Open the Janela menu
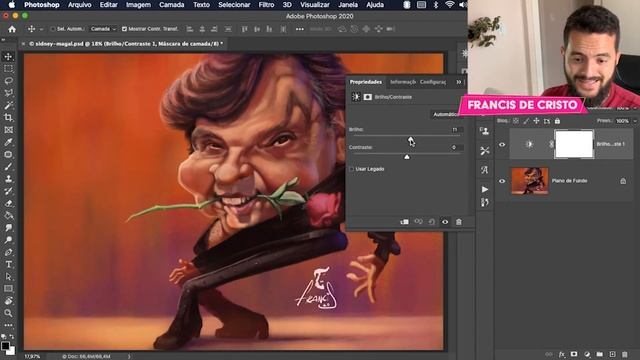The height and width of the screenshot is (360, 640). 348,5
